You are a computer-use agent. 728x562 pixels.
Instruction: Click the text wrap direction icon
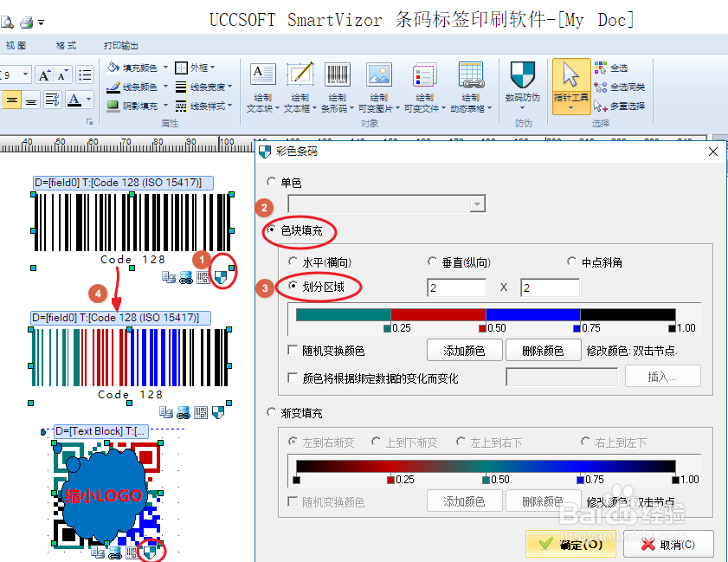53,100
